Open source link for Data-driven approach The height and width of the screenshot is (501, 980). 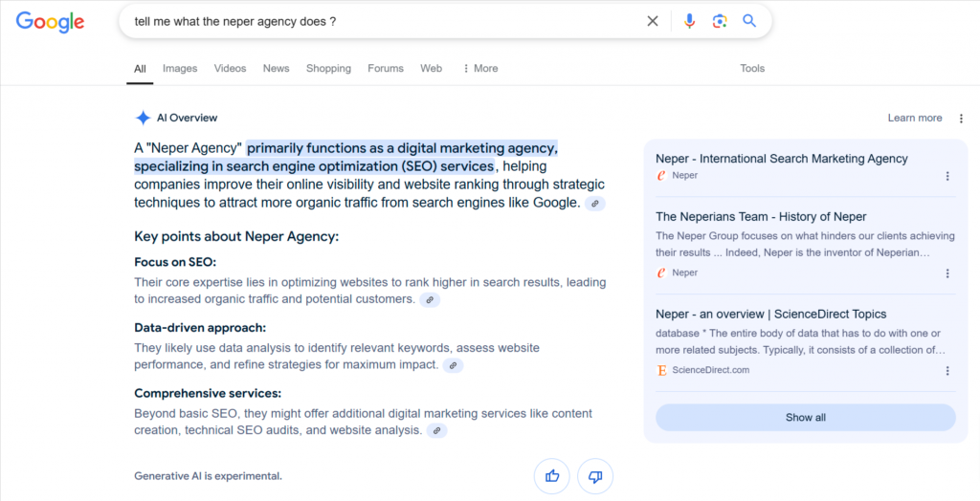click(453, 365)
